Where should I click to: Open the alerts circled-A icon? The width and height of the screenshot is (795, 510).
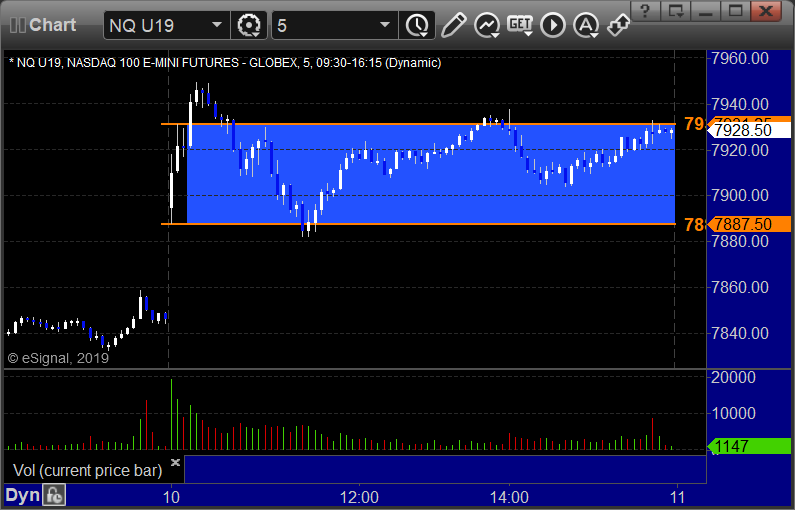point(586,25)
